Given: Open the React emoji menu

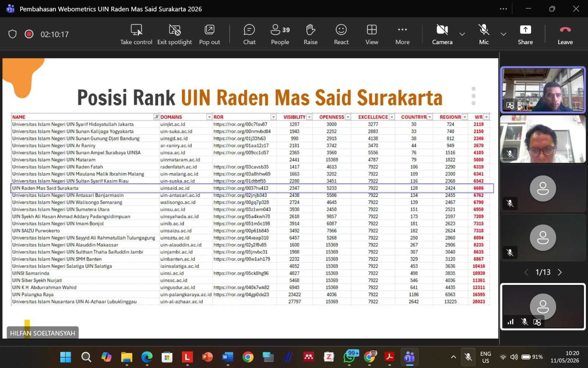Looking at the screenshot, I should 341,35.
